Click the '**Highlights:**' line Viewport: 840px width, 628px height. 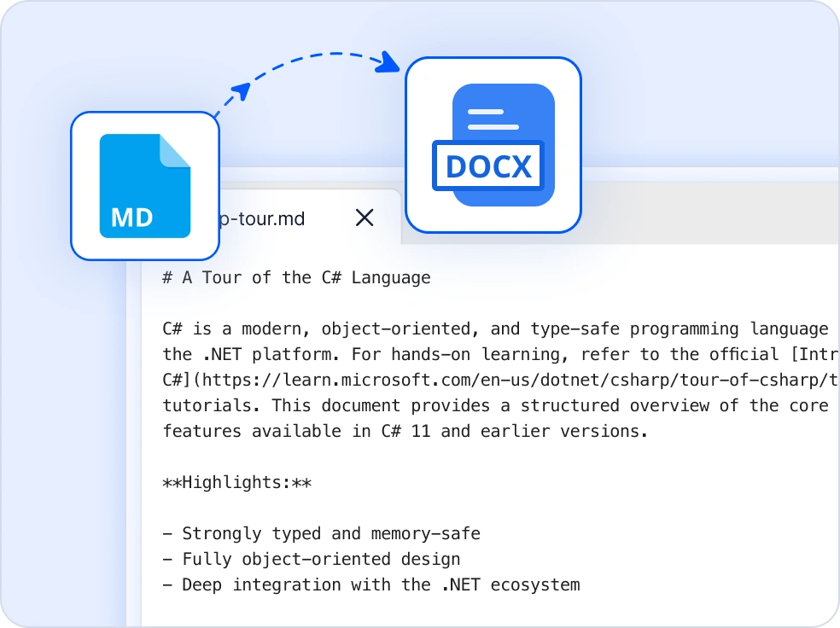[236, 482]
